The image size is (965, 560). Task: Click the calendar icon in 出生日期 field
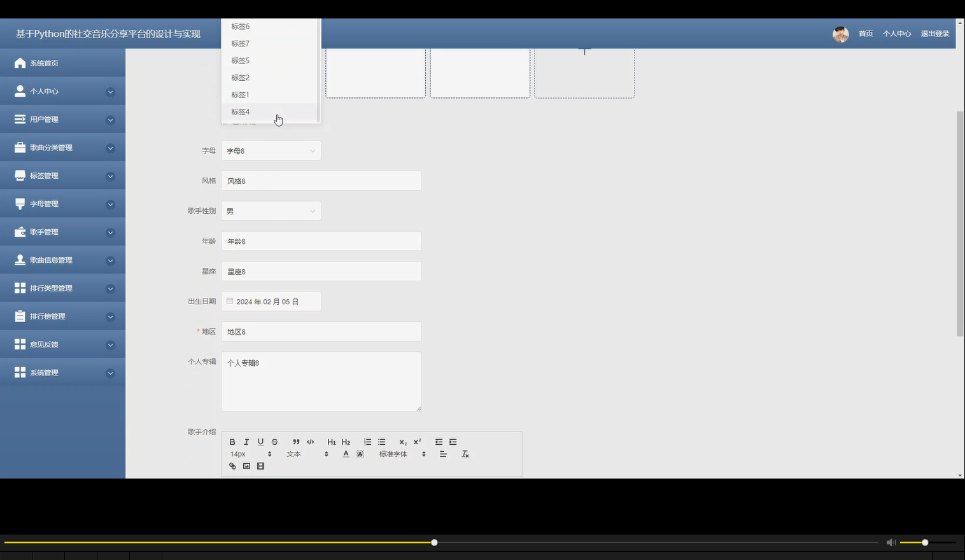230,301
